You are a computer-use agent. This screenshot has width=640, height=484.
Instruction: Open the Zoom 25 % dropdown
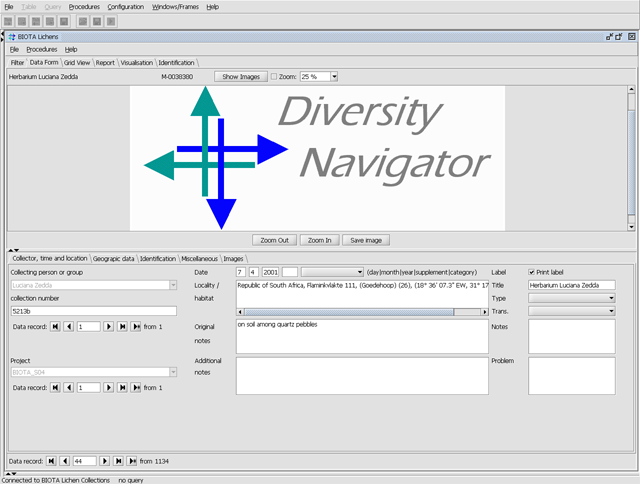334,76
